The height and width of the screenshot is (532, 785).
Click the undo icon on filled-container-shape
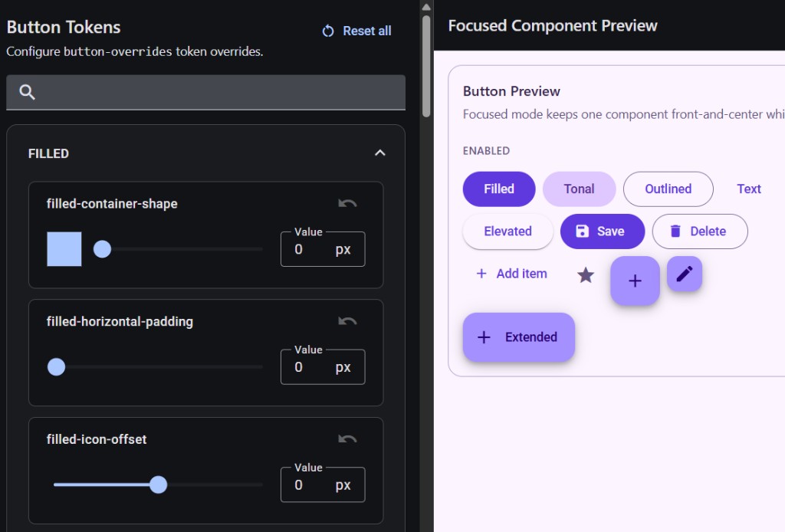pos(347,203)
